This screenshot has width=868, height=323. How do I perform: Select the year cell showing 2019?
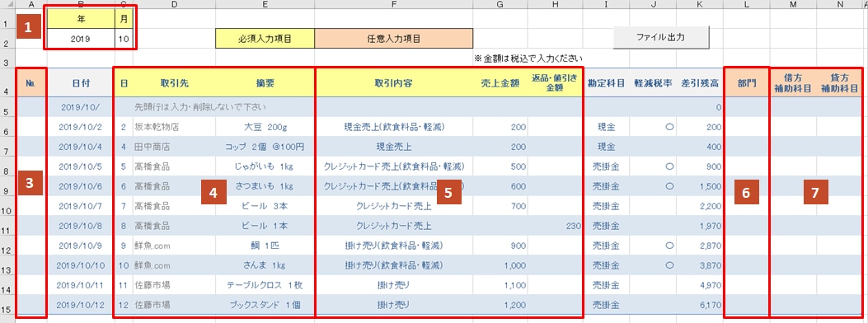tap(81, 39)
